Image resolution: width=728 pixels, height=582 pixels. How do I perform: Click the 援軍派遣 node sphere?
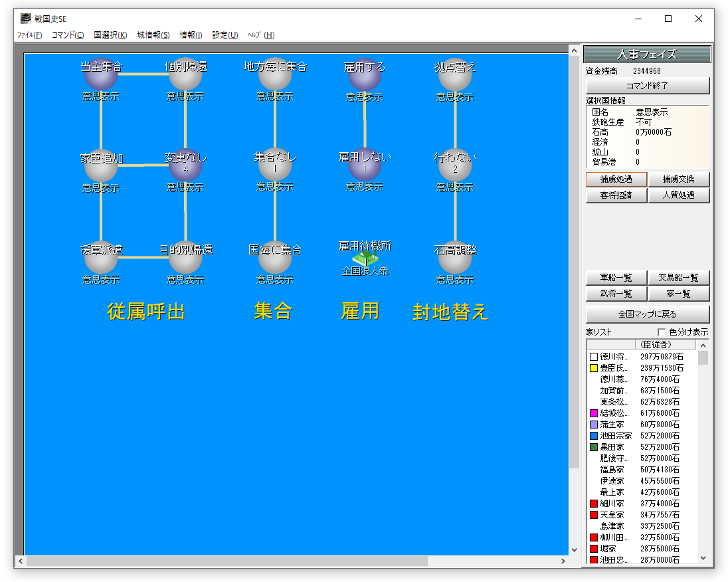point(101,258)
